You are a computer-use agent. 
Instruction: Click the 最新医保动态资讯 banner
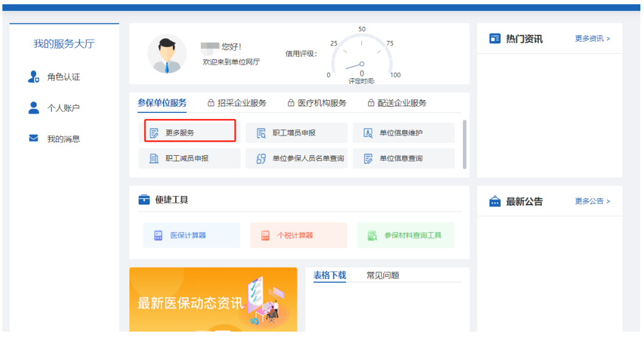click(213, 302)
